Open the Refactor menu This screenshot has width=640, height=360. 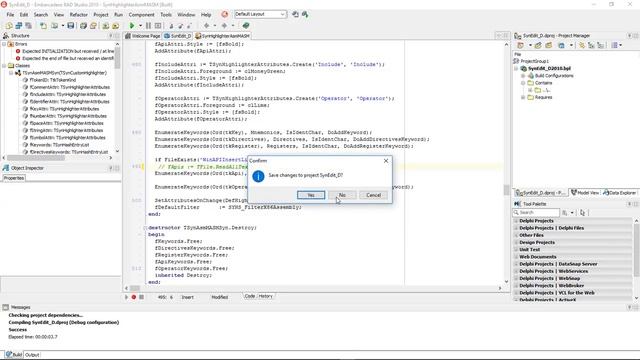pyautogui.click(x=78, y=15)
